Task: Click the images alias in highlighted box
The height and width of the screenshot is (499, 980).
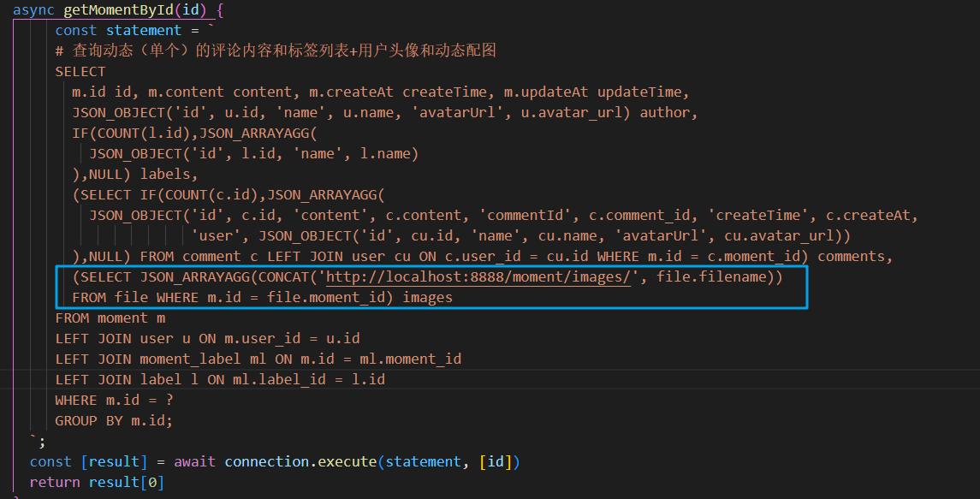Action: [427, 298]
